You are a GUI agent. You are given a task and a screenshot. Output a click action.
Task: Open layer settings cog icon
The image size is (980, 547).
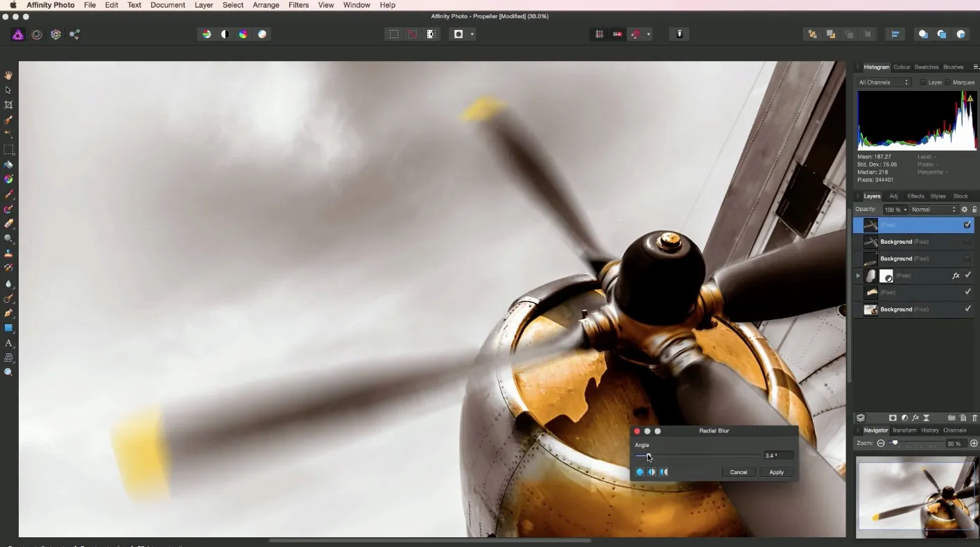click(x=964, y=210)
